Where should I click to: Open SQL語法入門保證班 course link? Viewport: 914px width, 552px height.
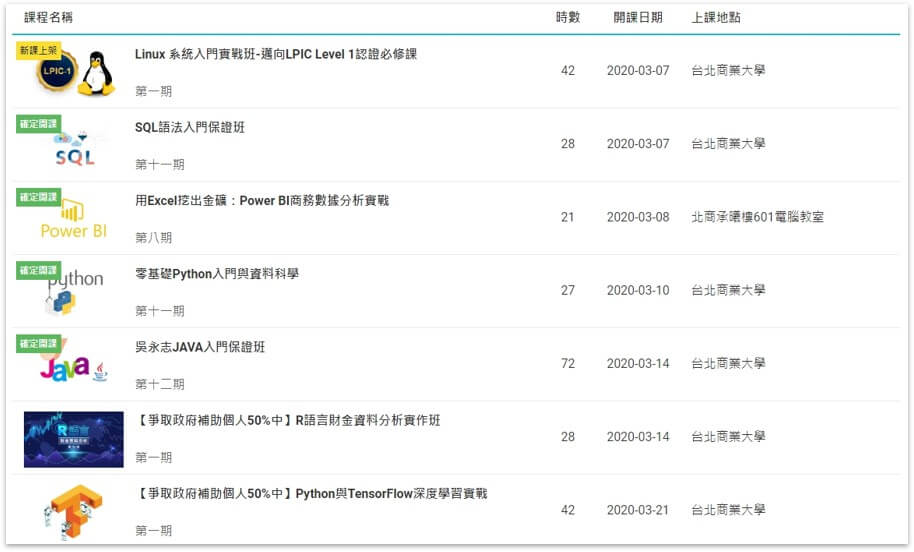(190, 127)
